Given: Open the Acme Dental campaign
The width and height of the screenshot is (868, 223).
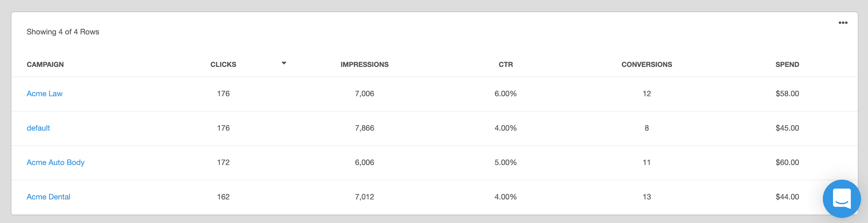Looking at the screenshot, I should (x=48, y=197).
